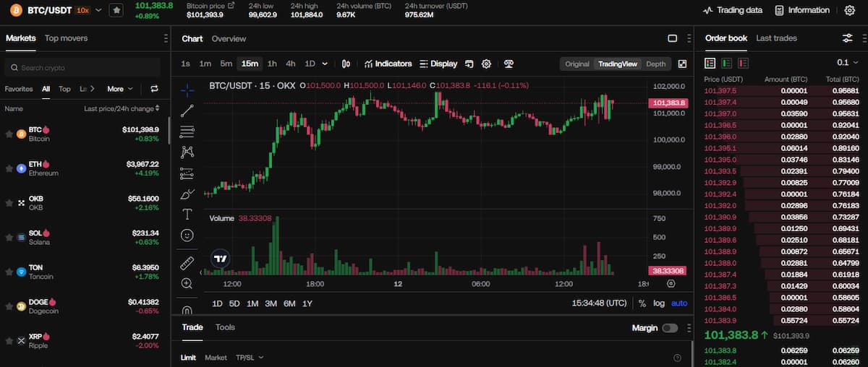Screen dimensions: 868x367
Task: Expand the BTC/USDT pair selector
Action: point(99,10)
